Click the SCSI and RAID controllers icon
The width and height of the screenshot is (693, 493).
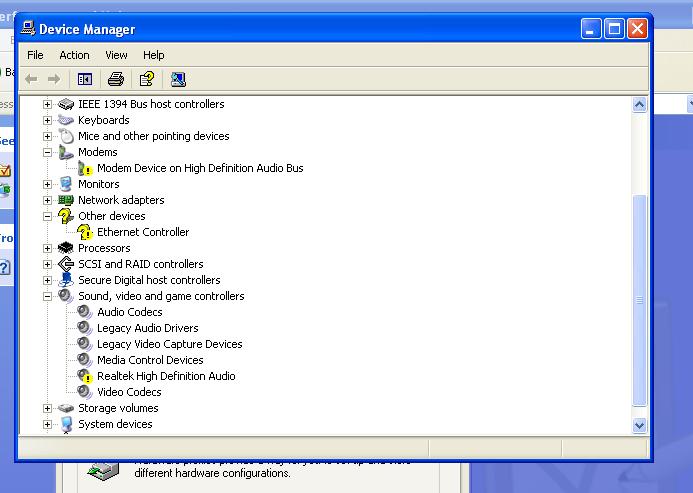66,264
